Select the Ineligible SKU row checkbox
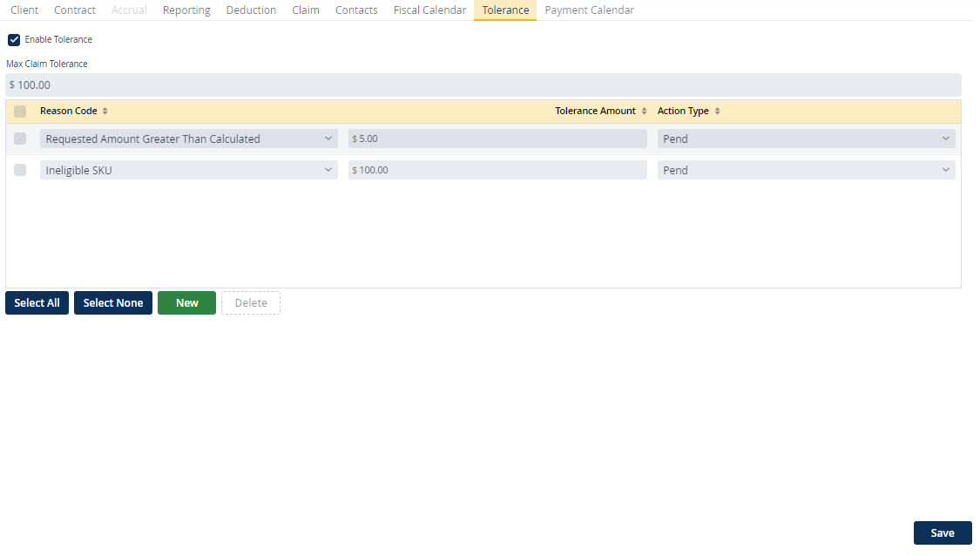The width and height of the screenshot is (980, 556). 20,170
